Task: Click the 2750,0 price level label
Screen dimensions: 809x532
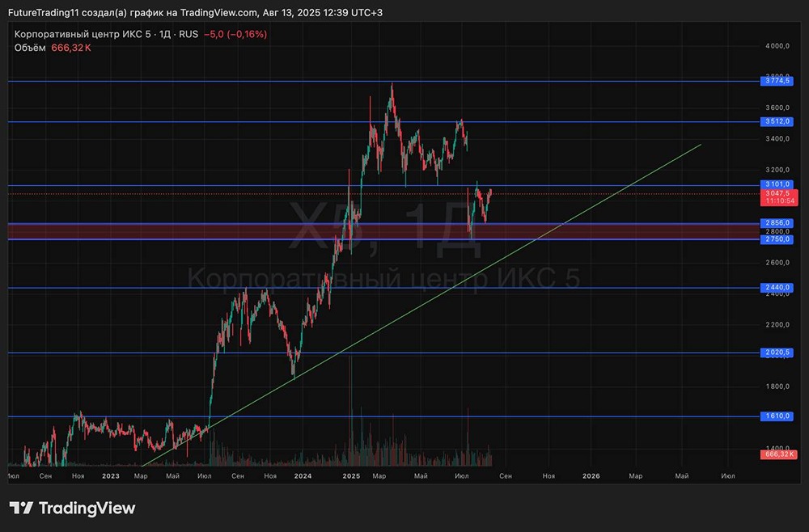Action: click(x=777, y=239)
